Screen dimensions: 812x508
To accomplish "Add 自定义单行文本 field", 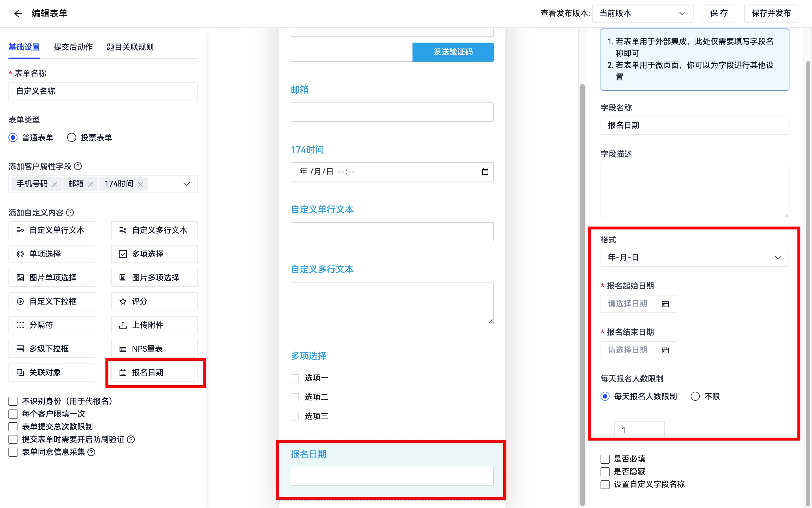I will [x=52, y=230].
